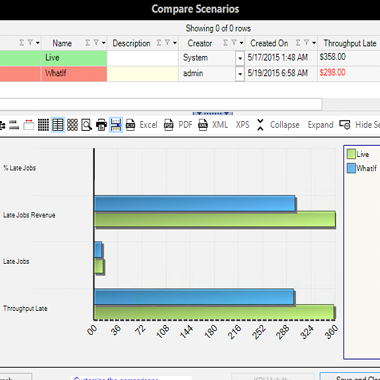Click the Creator column sigma icon
This screenshot has width=380, height=380.
coord(225,43)
